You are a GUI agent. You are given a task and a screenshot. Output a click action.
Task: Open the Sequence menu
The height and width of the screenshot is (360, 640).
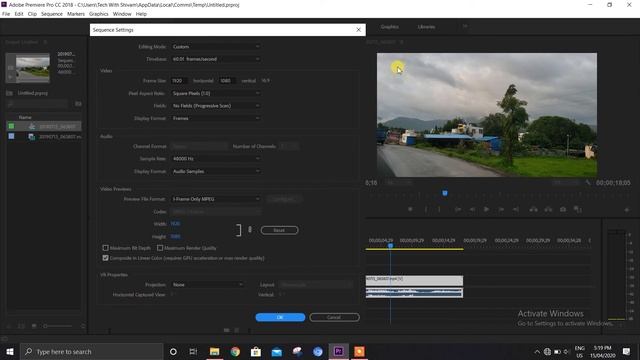52,14
